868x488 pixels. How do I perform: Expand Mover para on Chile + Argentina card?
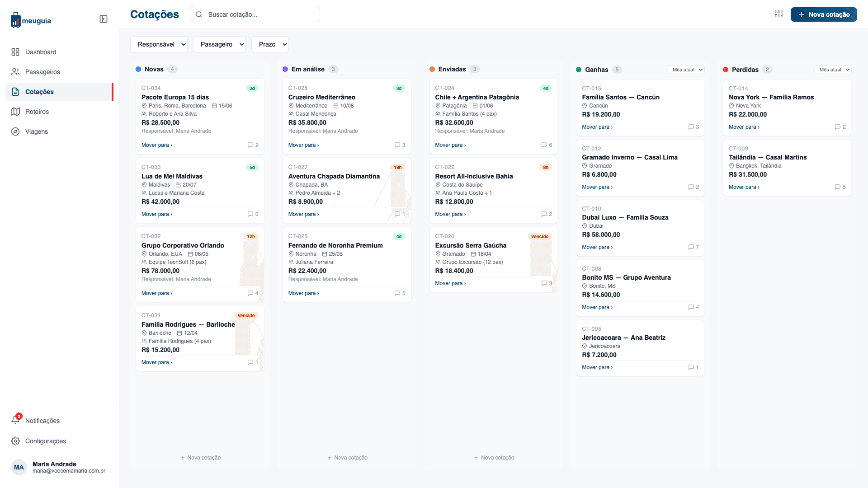pyautogui.click(x=450, y=145)
